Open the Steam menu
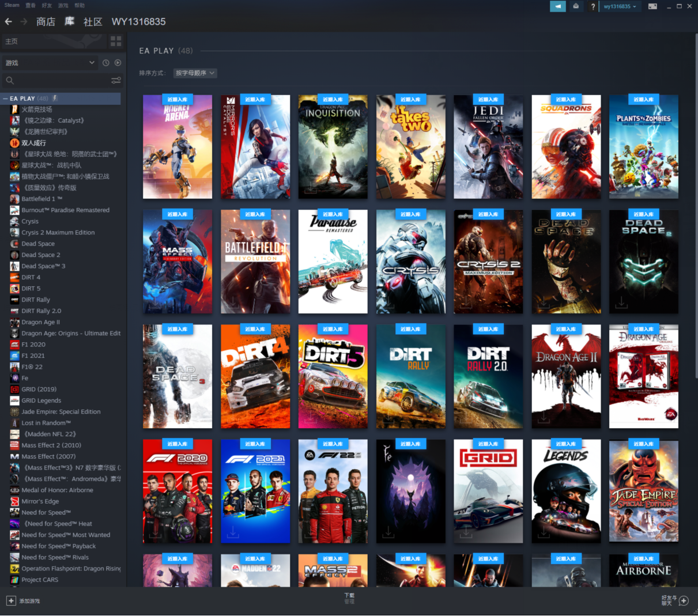Image resolution: width=698 pixels, height=616 pixels. point(12,5)
